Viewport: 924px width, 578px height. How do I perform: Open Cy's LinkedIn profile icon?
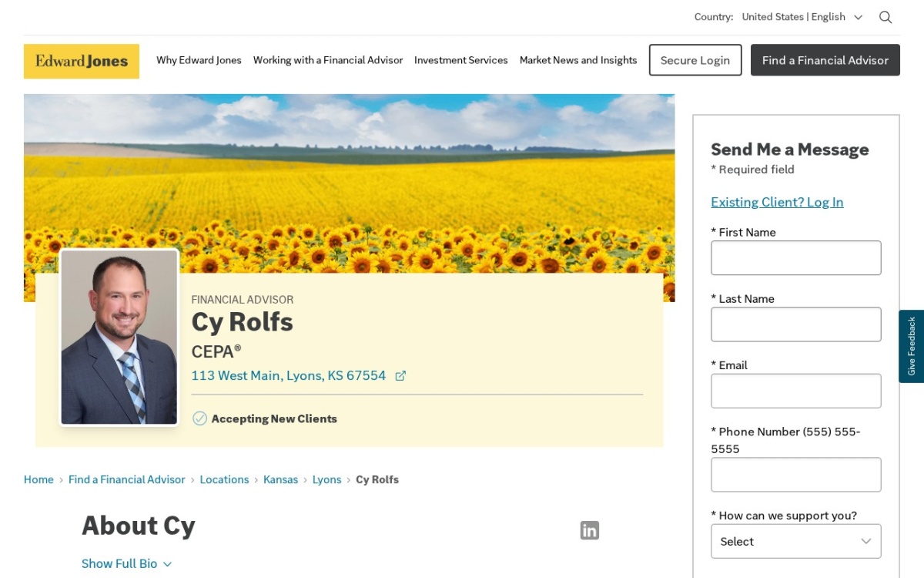point(590,530)
